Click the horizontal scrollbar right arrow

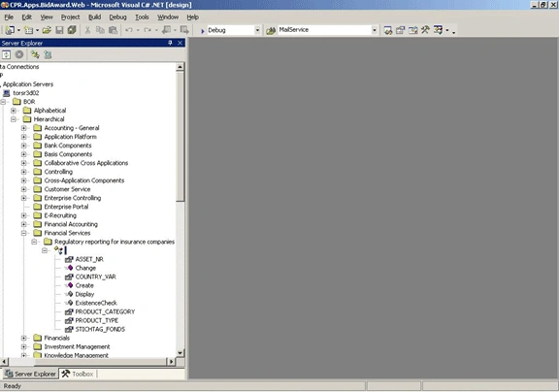(x=171, y=362)
